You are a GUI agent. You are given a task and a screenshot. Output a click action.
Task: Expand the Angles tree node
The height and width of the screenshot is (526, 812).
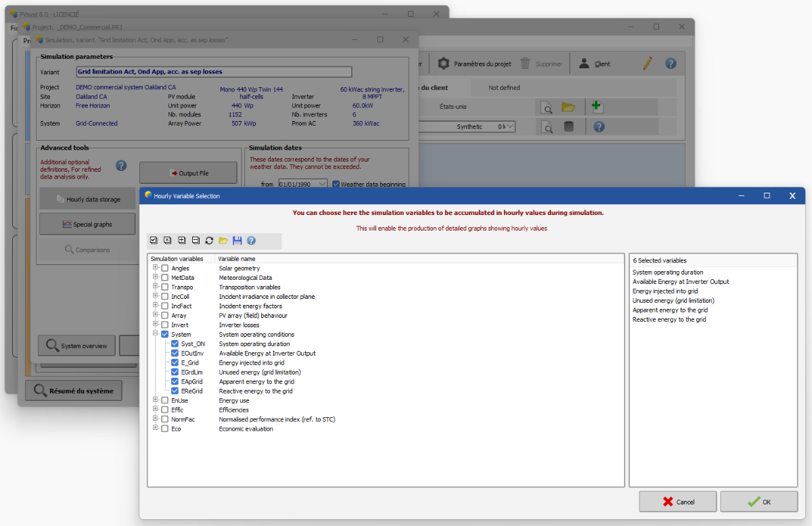[156, 268]
